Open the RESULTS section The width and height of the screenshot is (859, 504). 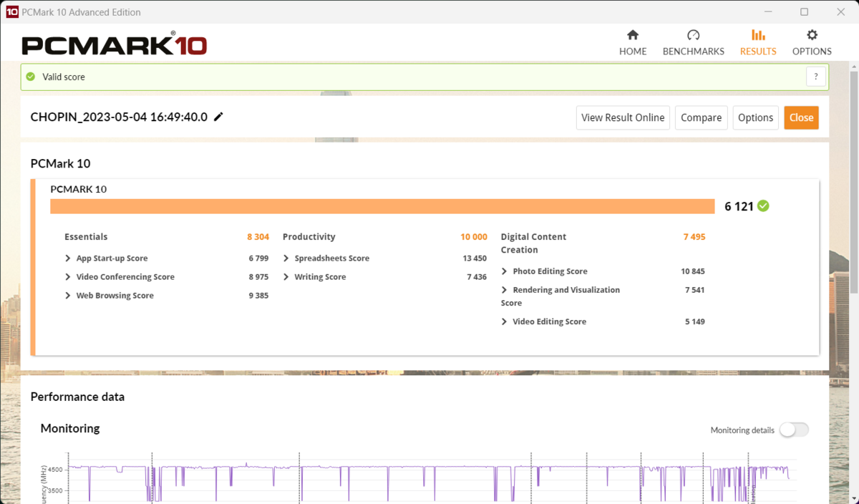758,43
